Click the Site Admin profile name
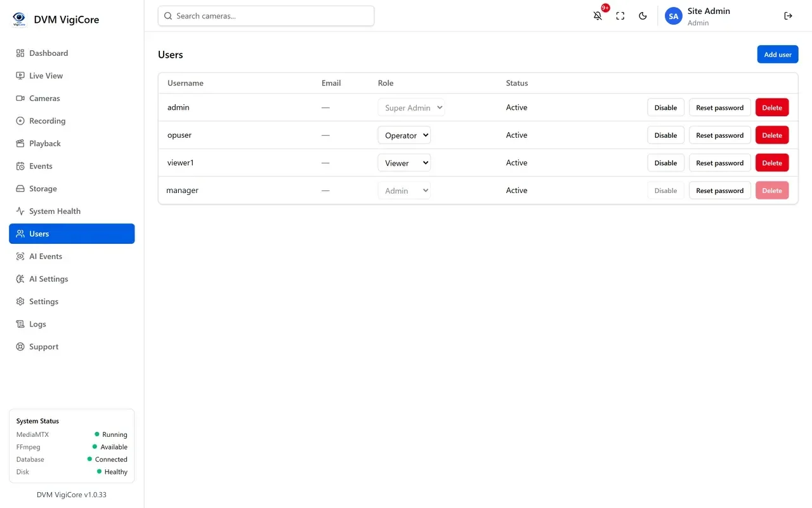This screenshot has height=508, width=812. point(709,11)
